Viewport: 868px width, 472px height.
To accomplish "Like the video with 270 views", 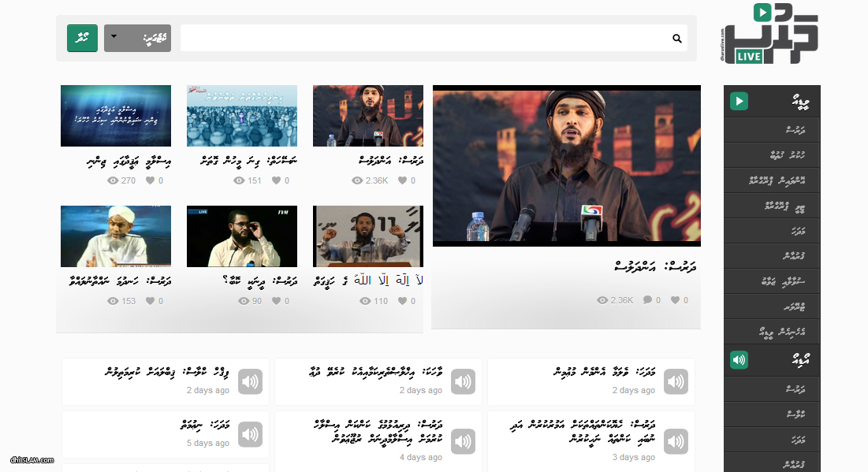I will 150,180.
